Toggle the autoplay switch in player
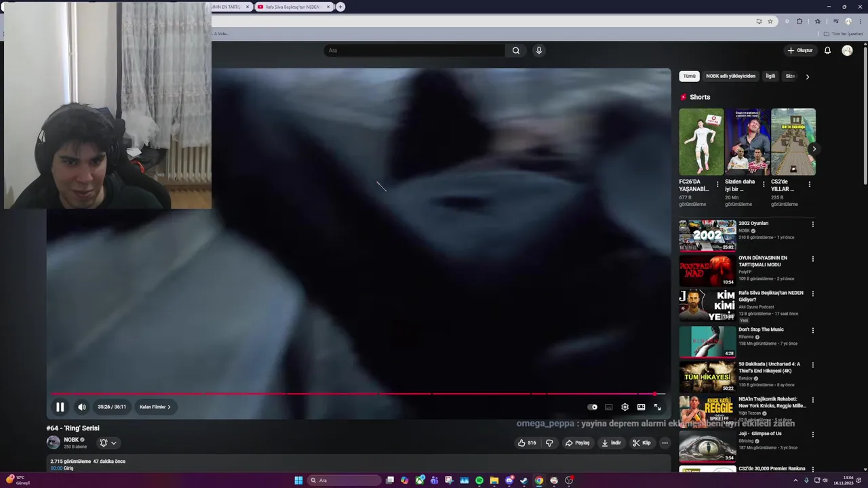 click(x=593, y=407)
